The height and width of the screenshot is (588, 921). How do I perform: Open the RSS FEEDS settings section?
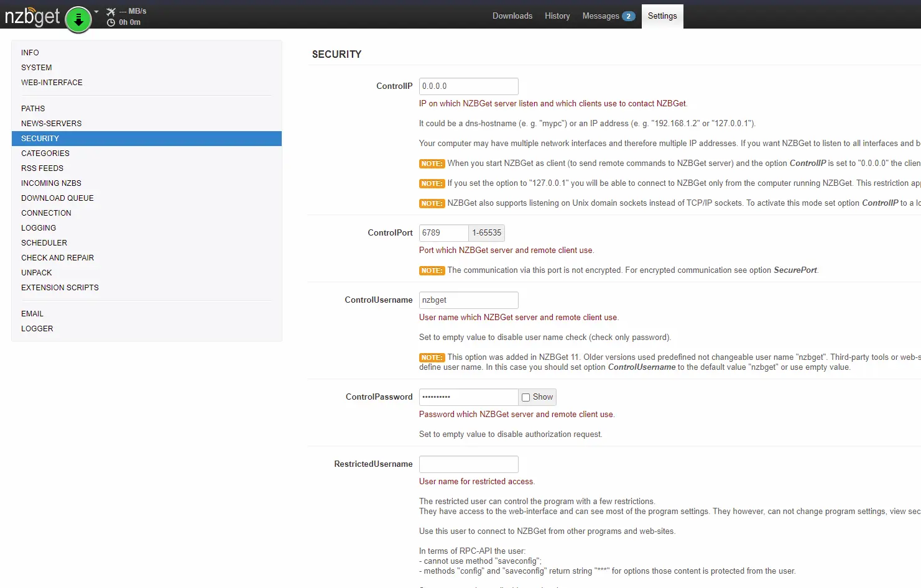coord(42,168)
